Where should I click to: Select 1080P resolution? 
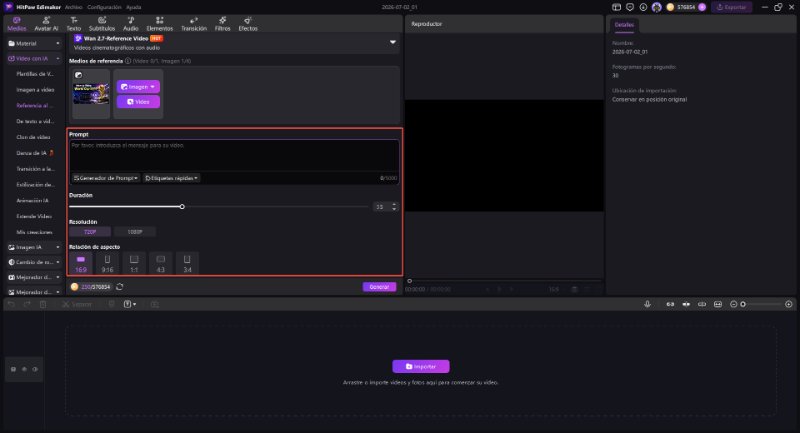coord(135,232)
